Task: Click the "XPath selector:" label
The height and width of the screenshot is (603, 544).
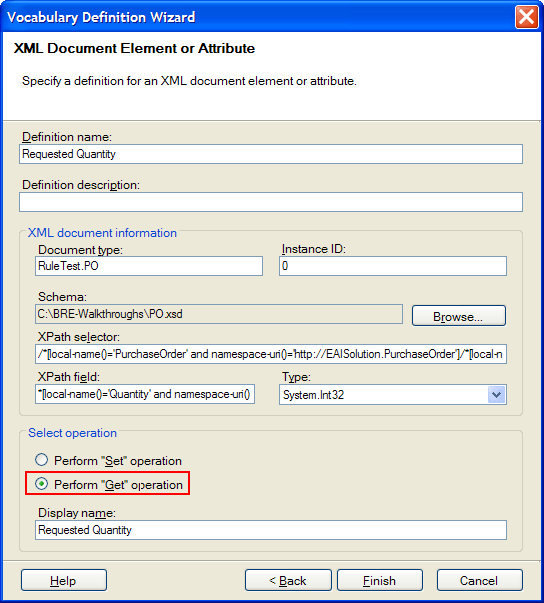Action: tap(79, 337)
